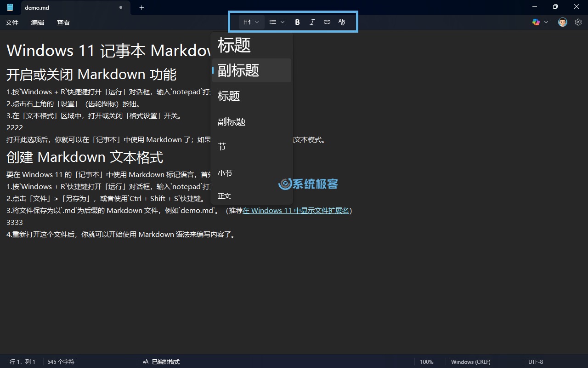Select the small 副标题 option above 节
This screenshot has height=368, width=588.
pos(252,121)
